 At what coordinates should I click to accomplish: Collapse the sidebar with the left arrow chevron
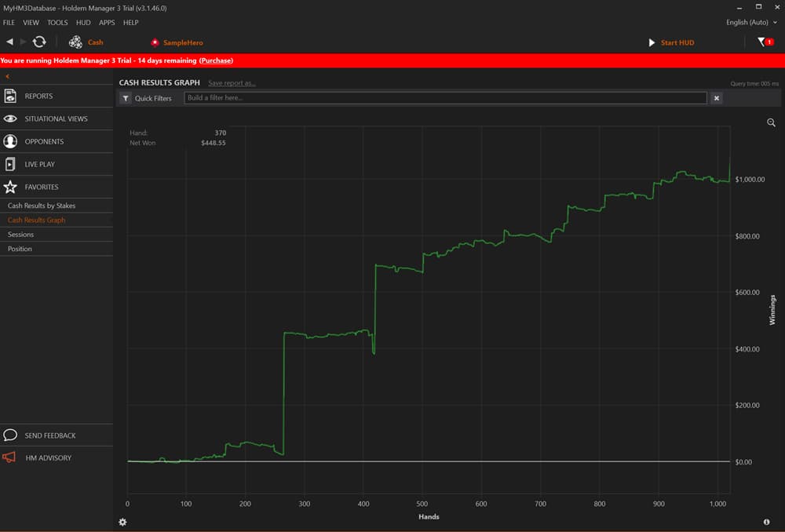(8, 76)
